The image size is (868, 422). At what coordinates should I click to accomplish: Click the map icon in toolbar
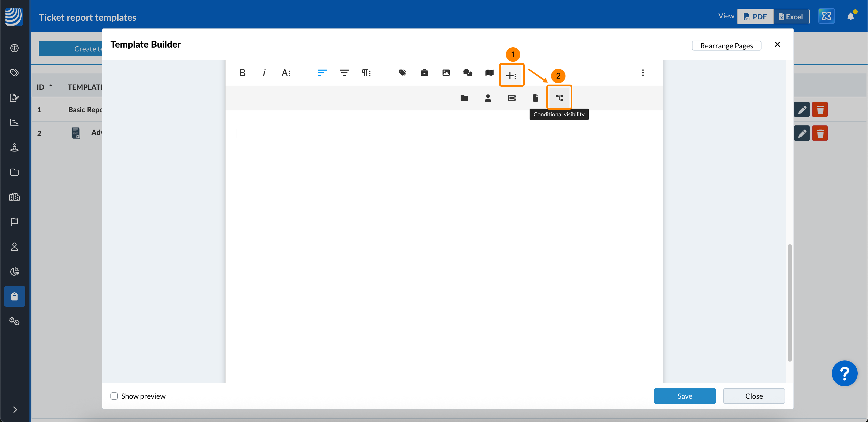489,73
